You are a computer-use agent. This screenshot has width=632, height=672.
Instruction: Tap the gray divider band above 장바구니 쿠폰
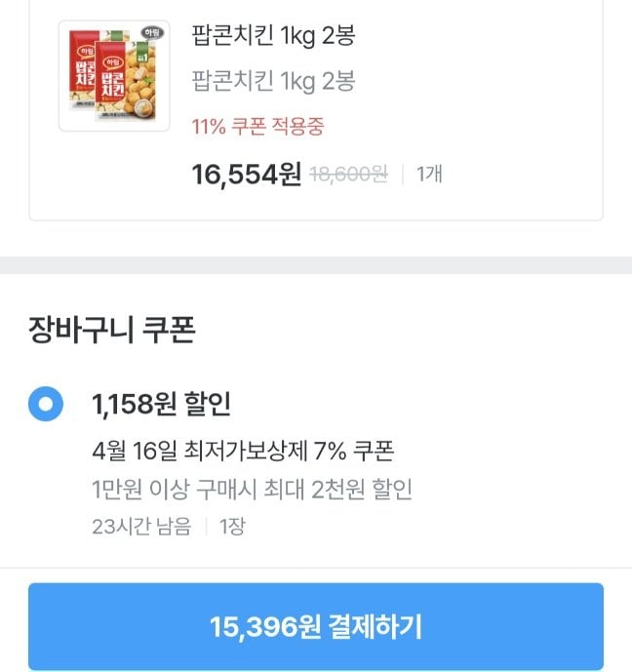pyautogui.click(x=316, y=265)
